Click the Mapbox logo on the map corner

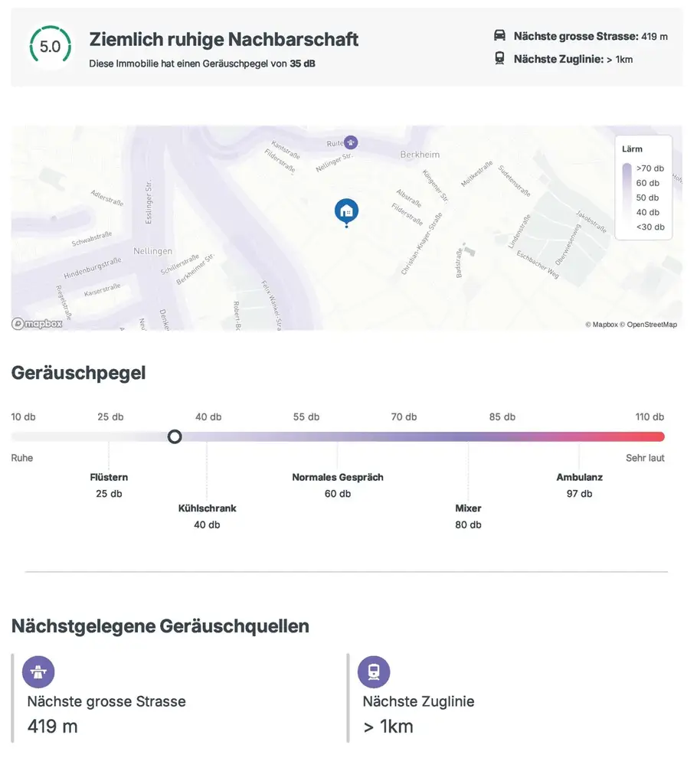click(36, 323)
